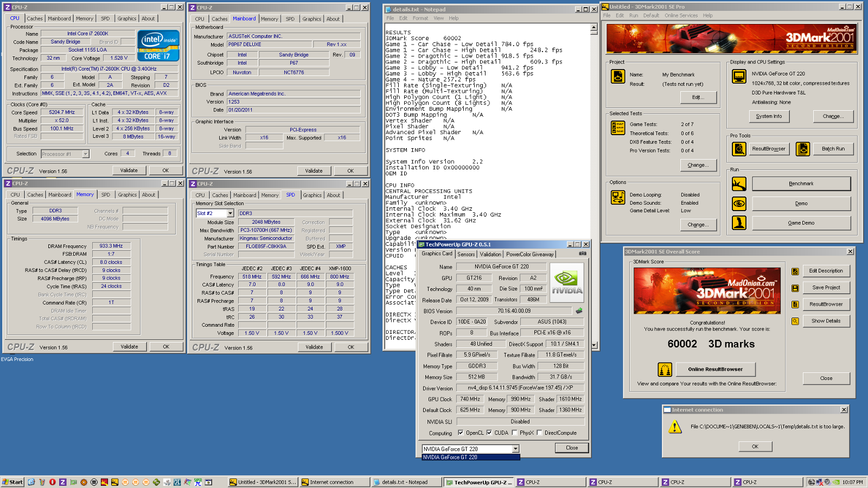Viewport: 868px width, 488px height.
Task: Open the Run menu in 3DMark2001
Action: pos(634,16)
